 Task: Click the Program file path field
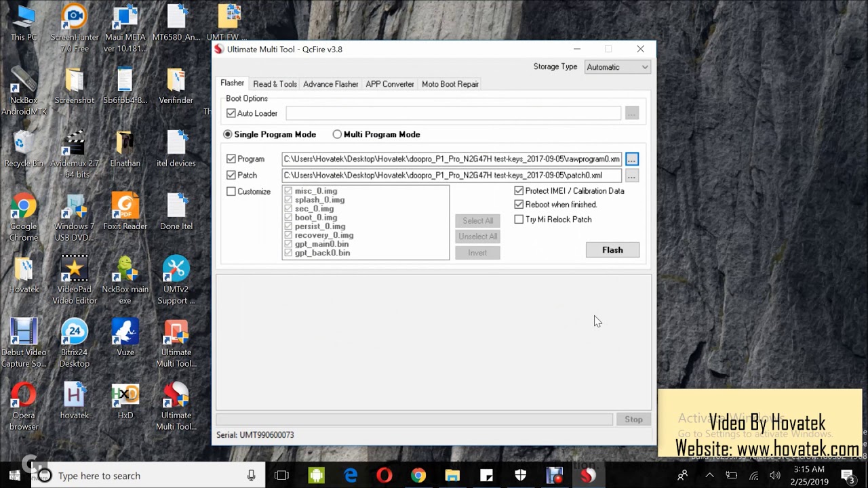click(x=452, y=159)
